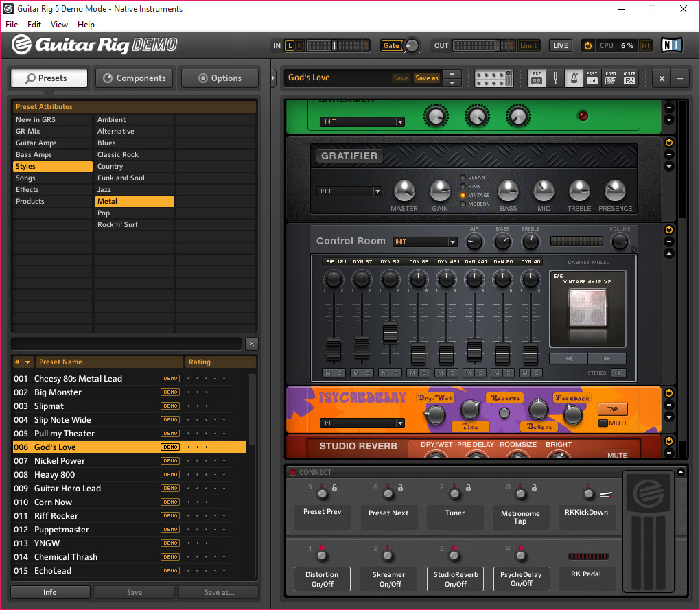Screen dimensions: 700x610
Task: Select preset 009 Guitar Hero Lead
Action: (129, 488)
